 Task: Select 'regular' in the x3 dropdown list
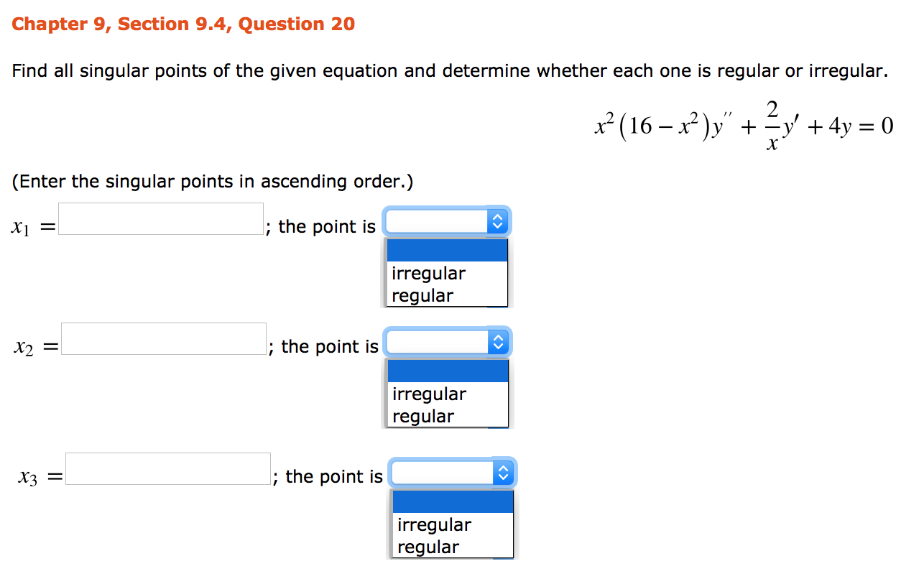pos(428,546)
